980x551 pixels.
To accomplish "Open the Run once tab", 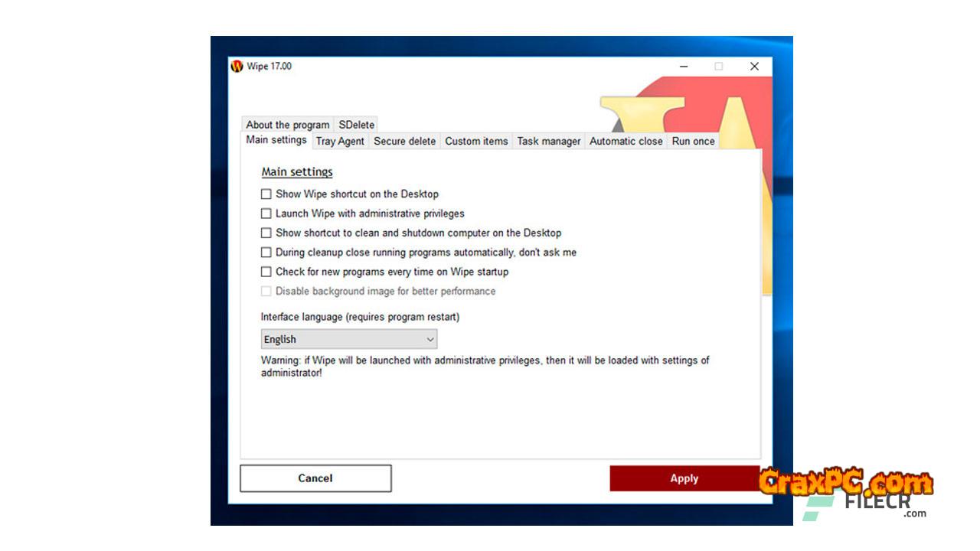I will click(x=693, y=141).
